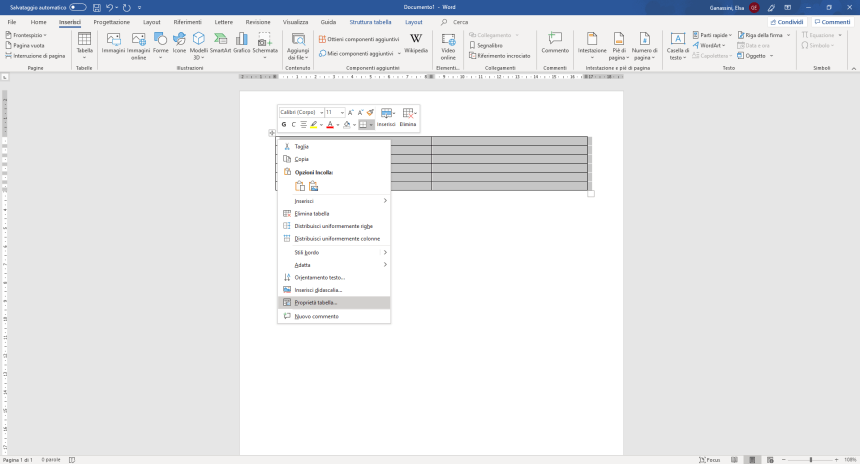Click the red font color swatch

(330, 125)
